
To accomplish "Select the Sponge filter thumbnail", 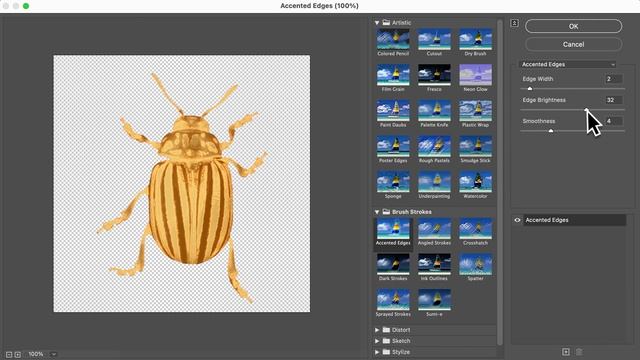I will [x=393, y=182].
